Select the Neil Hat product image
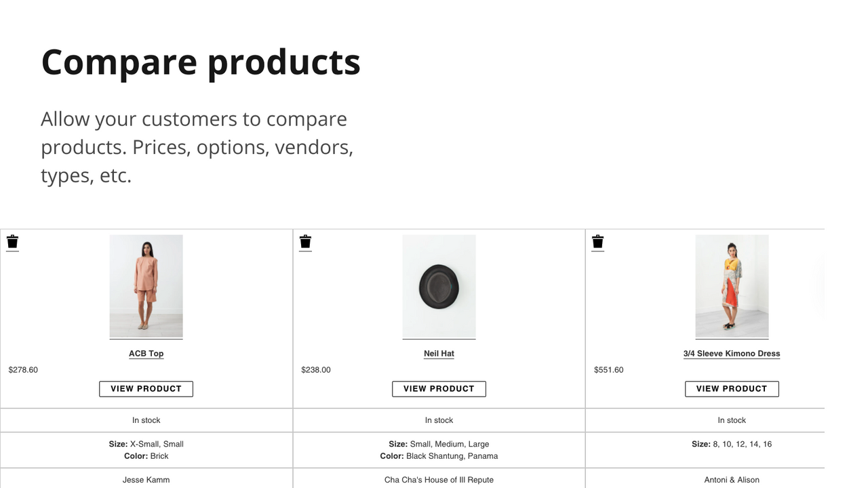This screenshot has height=488, width=868. (x=439, y=286)
